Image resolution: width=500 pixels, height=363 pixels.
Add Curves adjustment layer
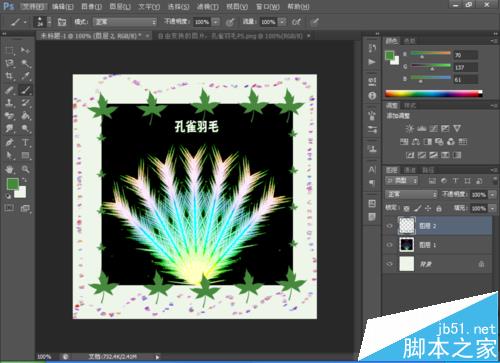coord(433,129)
